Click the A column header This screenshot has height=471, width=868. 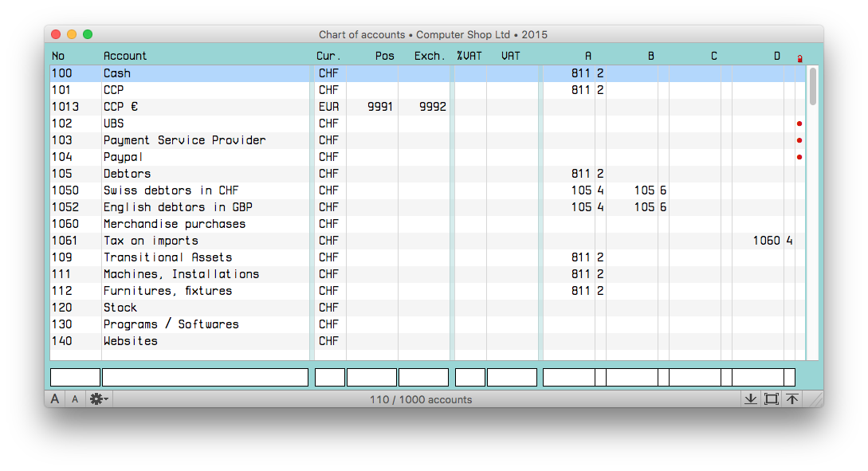(x=588, y=56)
